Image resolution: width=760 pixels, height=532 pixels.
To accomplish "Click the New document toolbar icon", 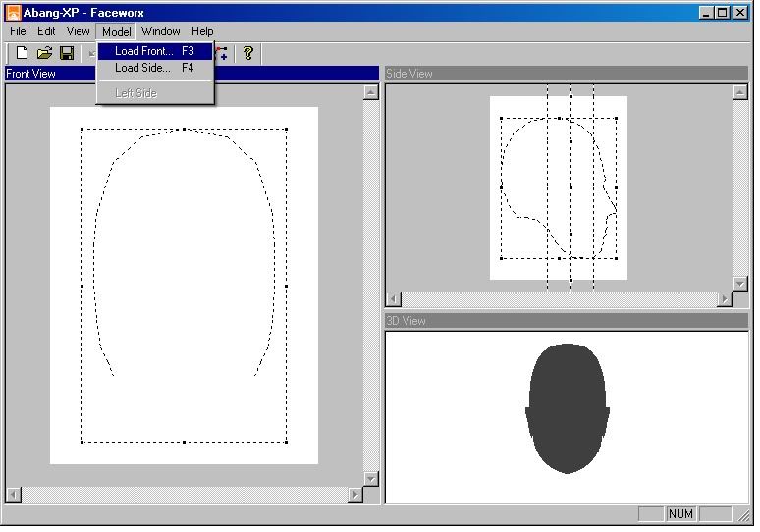I will pyautogui.click(x=21, y=53).
